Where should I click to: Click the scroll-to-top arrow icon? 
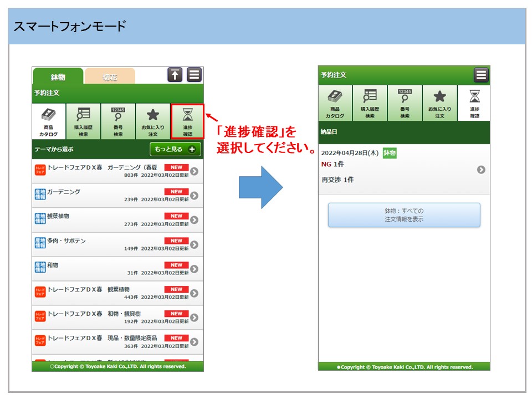175,75
